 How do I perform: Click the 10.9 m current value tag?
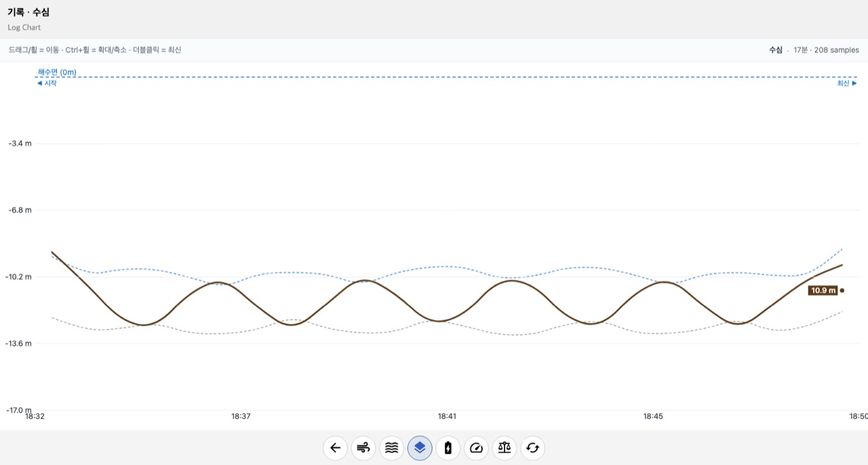point(823,291)
